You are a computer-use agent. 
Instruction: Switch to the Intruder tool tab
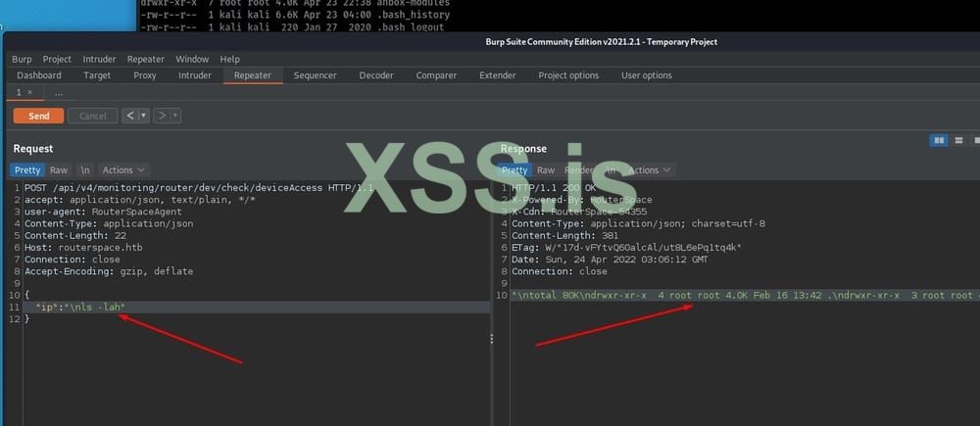(x=194, y=75)
